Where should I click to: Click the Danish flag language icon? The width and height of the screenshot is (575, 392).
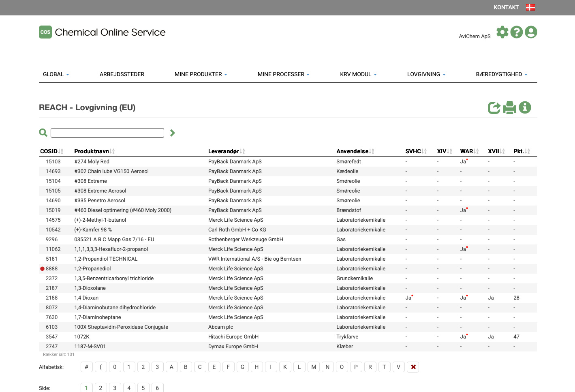[530, 7]
